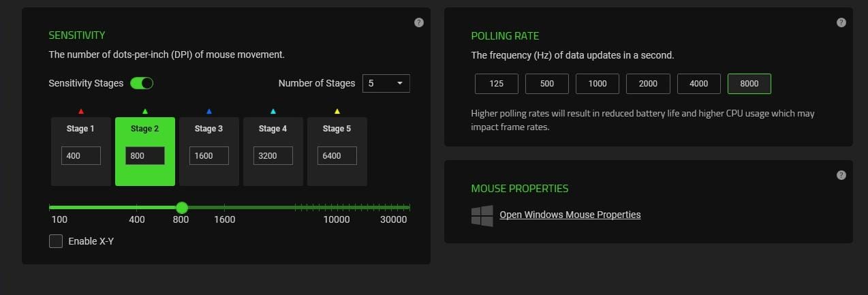The width and height of the screenshot is (868, 295).
Task: Click the Polling Rate help icon
Action: tap(841, 22)
